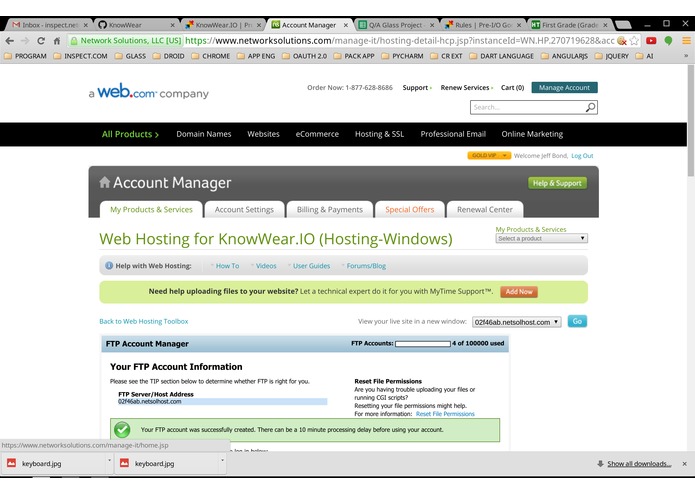This screenshot has width=695, height=494.
Task: Switch to Inbox Gmail tab
Action: [x=49, y=25]
